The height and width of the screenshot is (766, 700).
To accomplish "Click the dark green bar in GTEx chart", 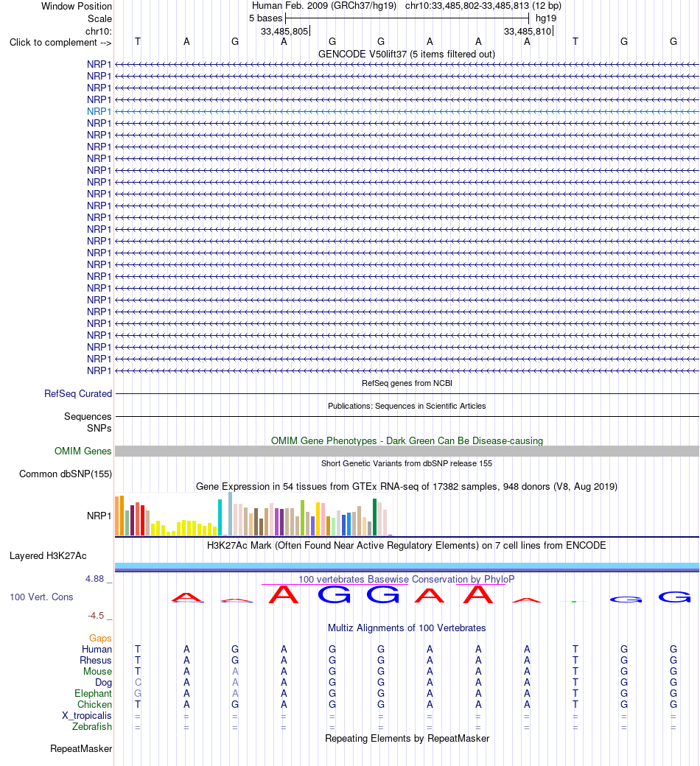I will click(x=375, y=517).
